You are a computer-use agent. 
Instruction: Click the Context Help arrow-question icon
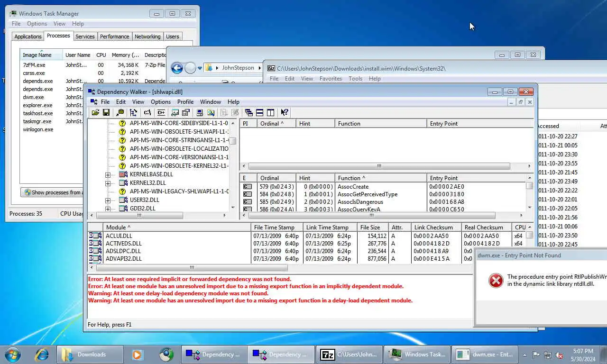click(284, 112)
